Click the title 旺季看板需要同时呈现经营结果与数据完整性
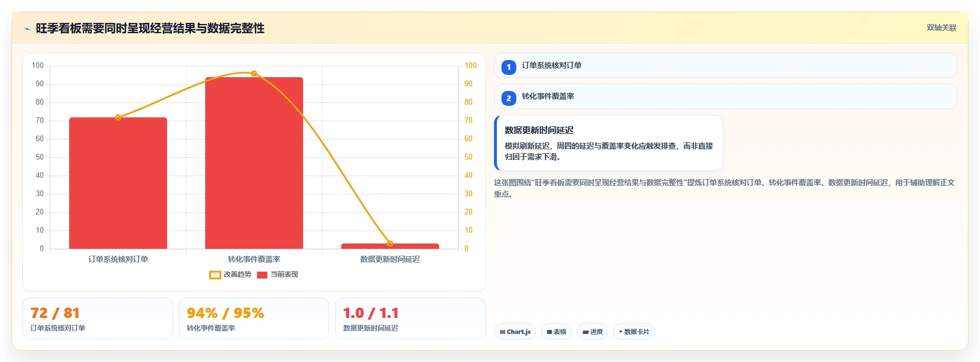The image size is (980, 362). click(x=150, y=29)
